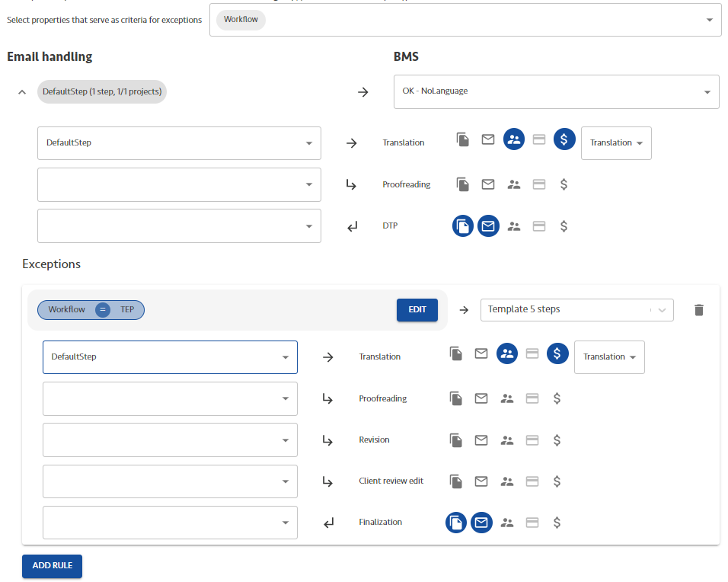
Task: Toggle off highlighted email icon in DTP row
Action: coord(488,226)
